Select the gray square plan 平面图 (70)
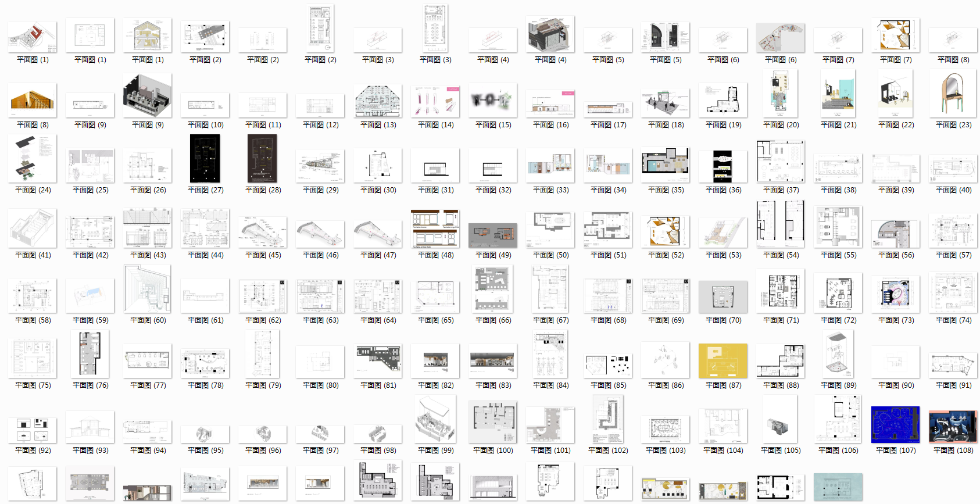This screenshot has height=504, width=980. 723,297
